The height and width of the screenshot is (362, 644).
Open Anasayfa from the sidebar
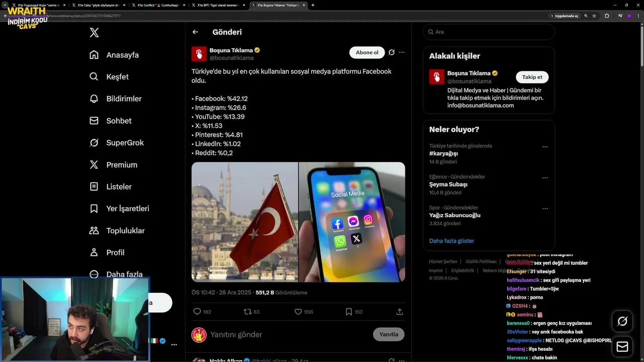click(114, 55)
